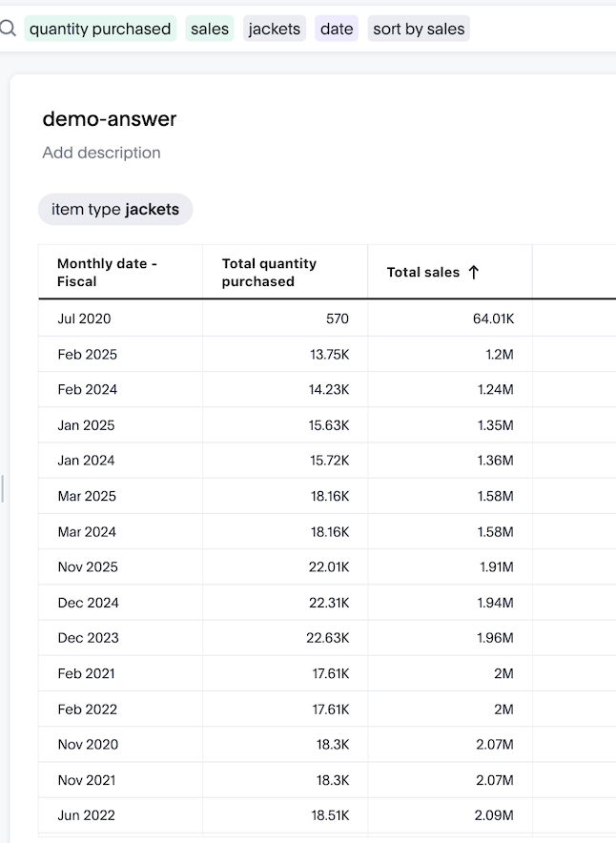Edit the 'demo-answer' title
Screen dimensions: 616x843
(110, 119)
